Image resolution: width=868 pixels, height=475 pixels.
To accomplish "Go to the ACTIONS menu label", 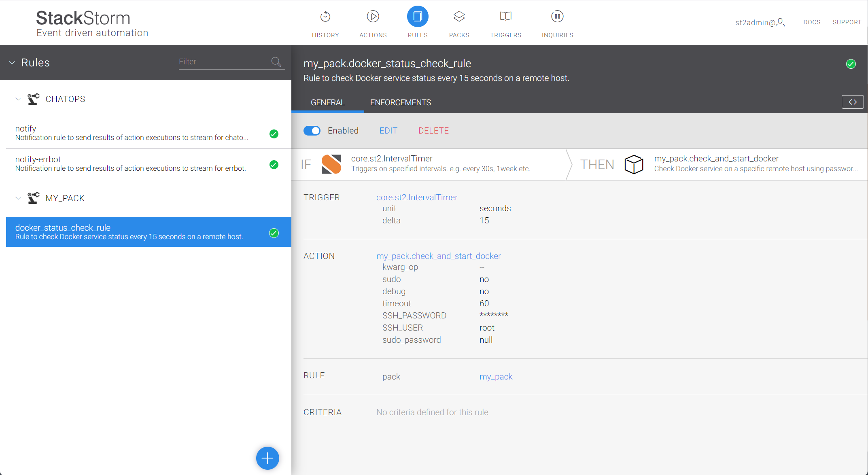I will coord(373,35).
